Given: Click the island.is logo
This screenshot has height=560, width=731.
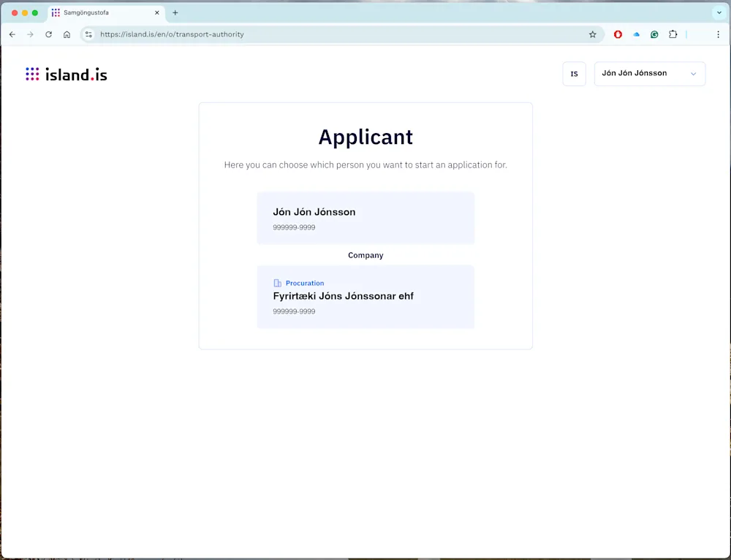Looking at the screenshot, I should coord(67,74).
